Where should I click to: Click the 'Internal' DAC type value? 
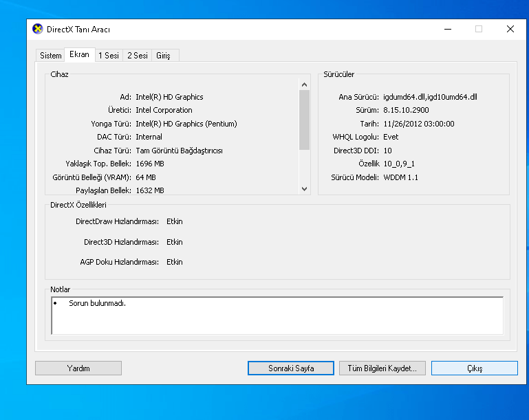[x=149, y=137]
